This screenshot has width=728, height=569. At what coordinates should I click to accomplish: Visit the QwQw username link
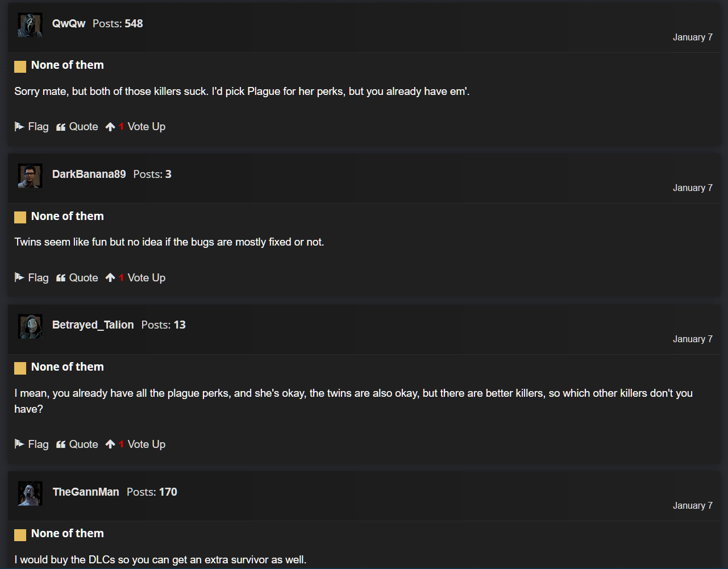pyautogui.click(x=69, y=23)
